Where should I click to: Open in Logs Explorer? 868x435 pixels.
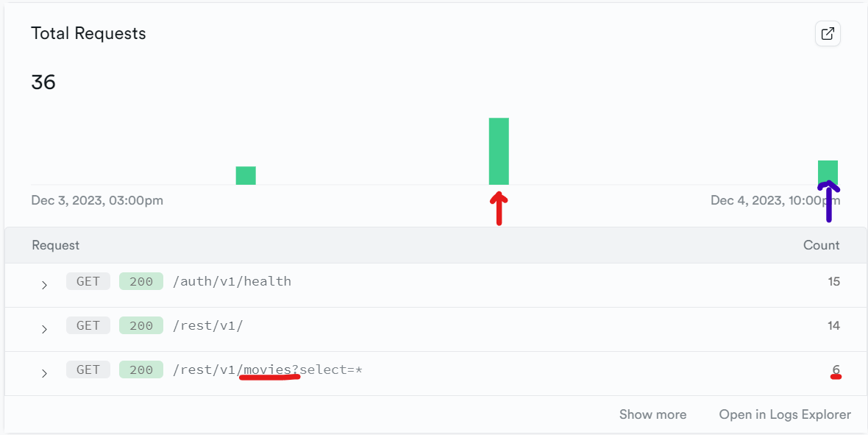coord(784,414)
